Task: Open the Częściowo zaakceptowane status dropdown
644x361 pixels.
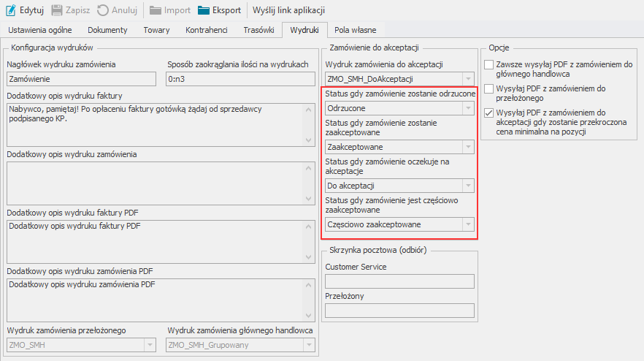Action: pyautogui.click(x=467, y=224)
